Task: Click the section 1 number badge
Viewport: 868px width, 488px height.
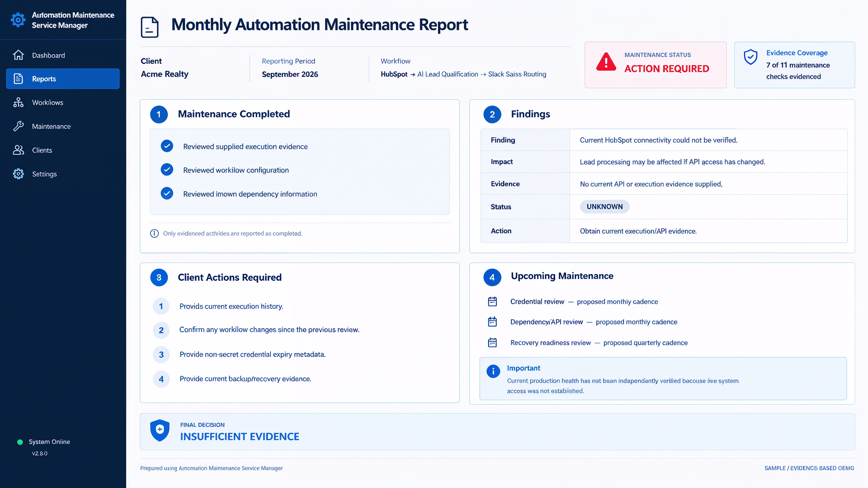Action: pyautogui.click(x=159, y=114)
